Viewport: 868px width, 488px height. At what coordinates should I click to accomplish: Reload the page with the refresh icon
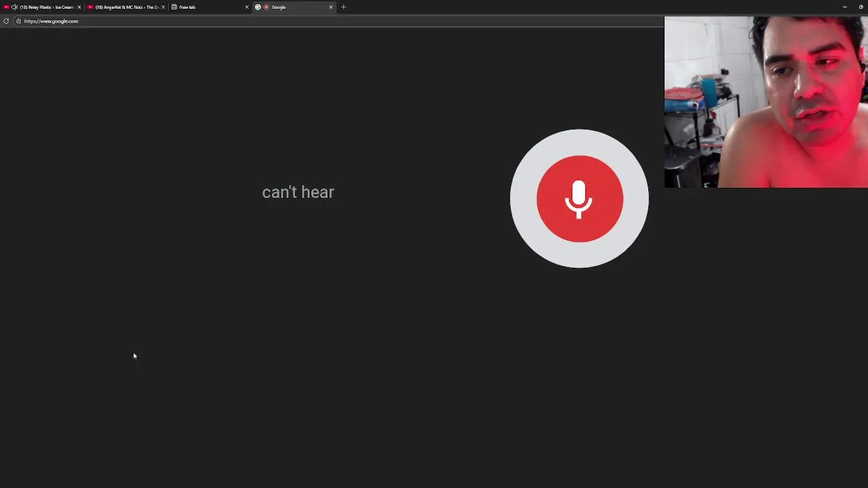pyautogui.click(x=6, y=21)
